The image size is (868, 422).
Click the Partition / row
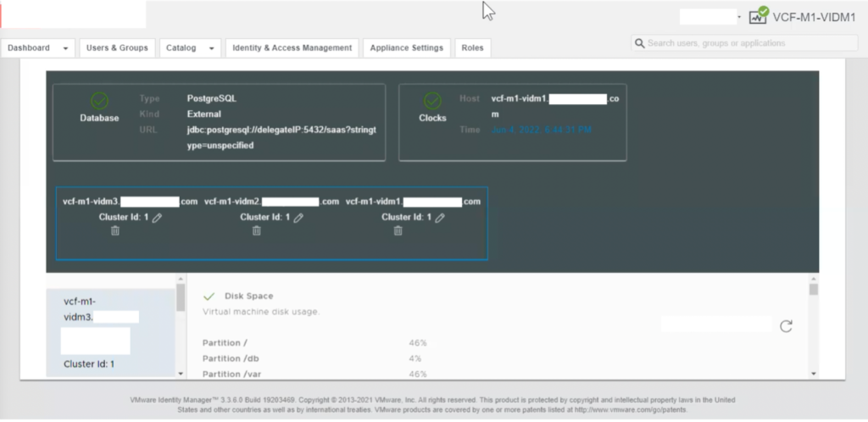click(x=314, y=343)
